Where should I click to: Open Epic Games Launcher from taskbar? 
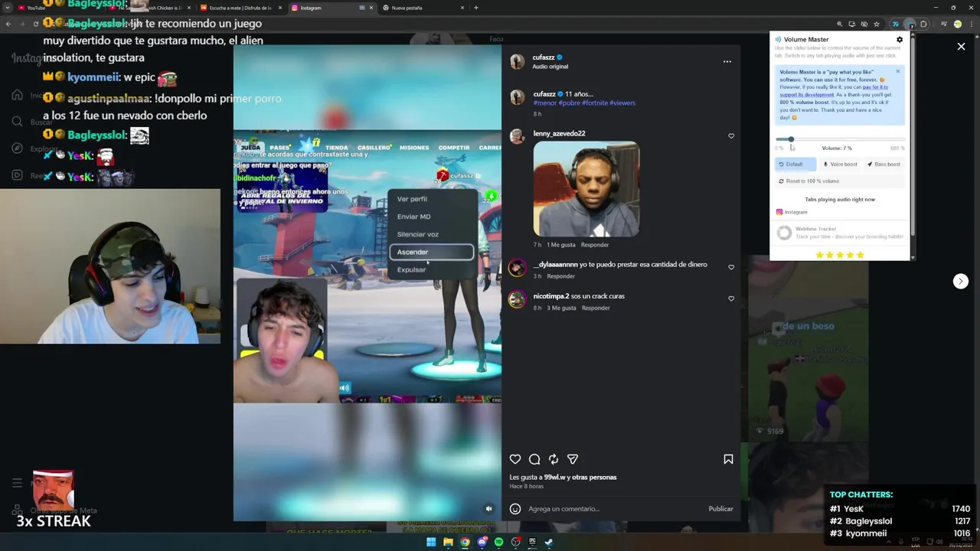tap(532, 542)
